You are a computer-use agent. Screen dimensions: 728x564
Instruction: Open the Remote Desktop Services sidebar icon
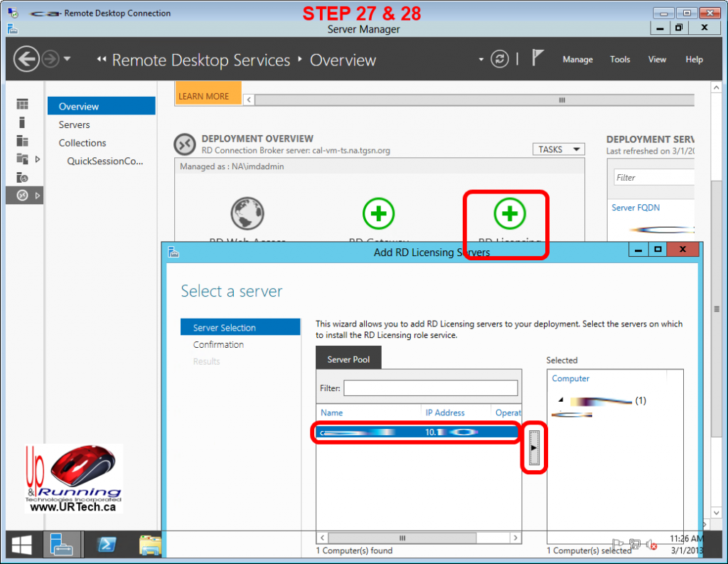click(23, 195)
